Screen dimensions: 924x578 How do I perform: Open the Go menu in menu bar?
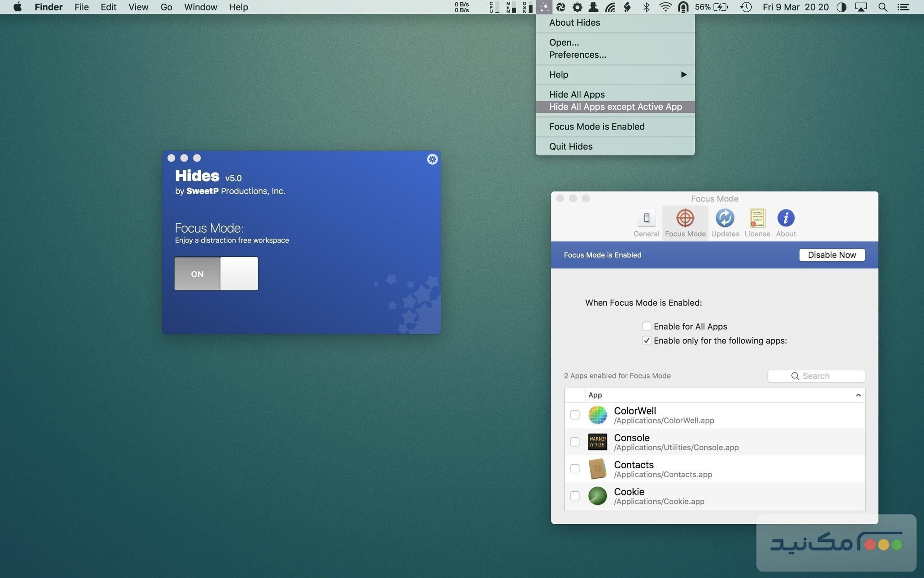tap(166, 7)
